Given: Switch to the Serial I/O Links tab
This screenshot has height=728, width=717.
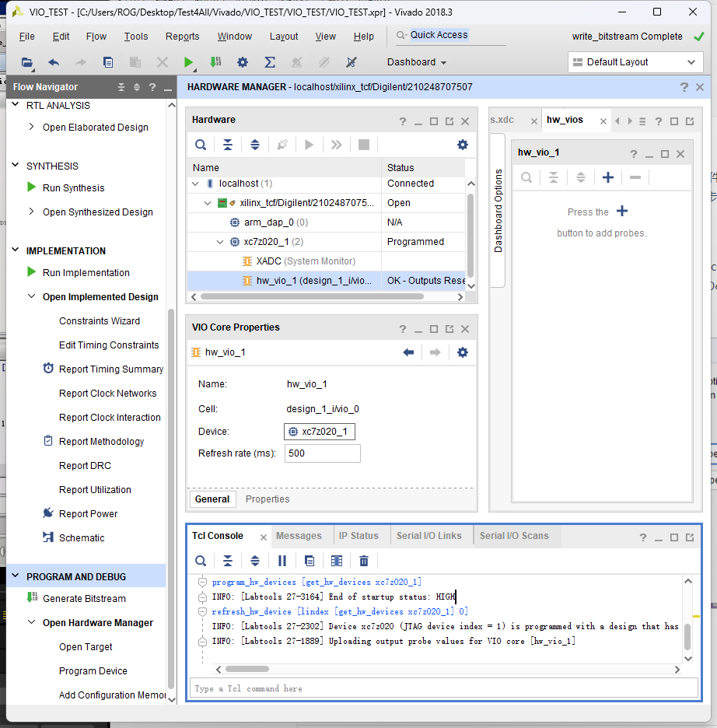Looking at the screenshot, I should (x=429, y=536).
